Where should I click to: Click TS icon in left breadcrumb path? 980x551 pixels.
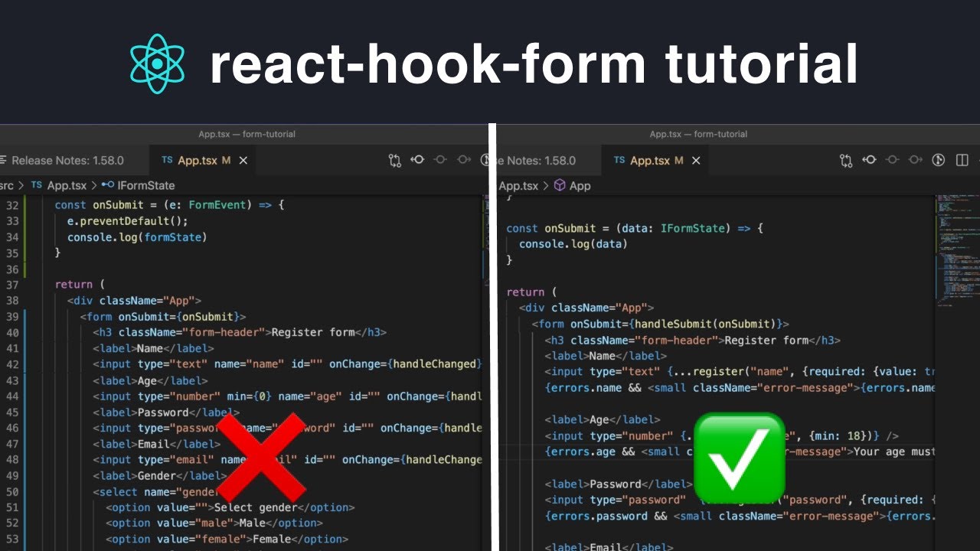coord(37,185)
